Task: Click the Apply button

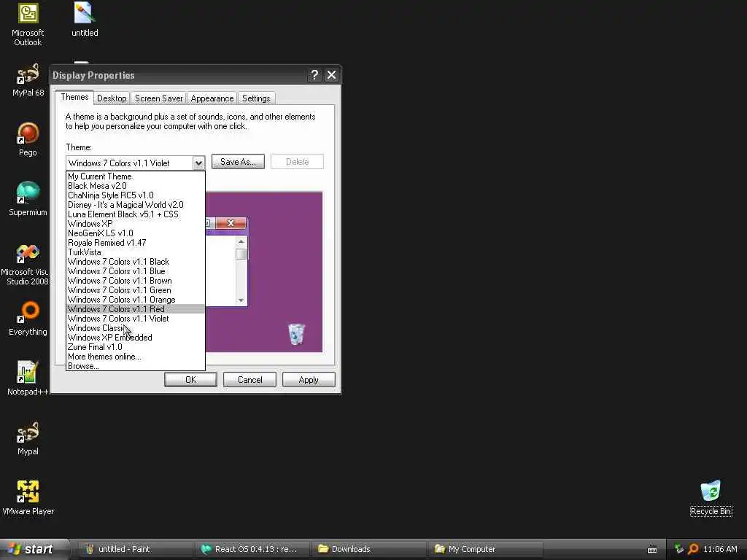Action: pyautogui.click(x=309, y=379)
